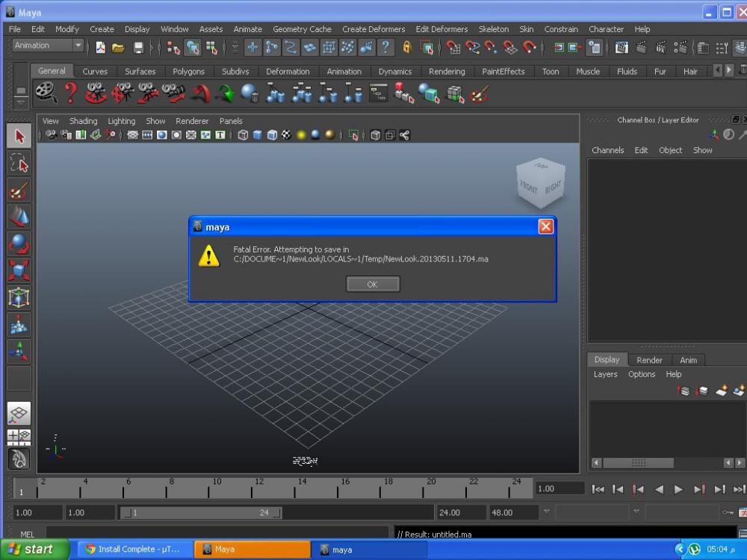Click the MEL command line input
Viewport: 747px width, 560px height.
point(217,534)
